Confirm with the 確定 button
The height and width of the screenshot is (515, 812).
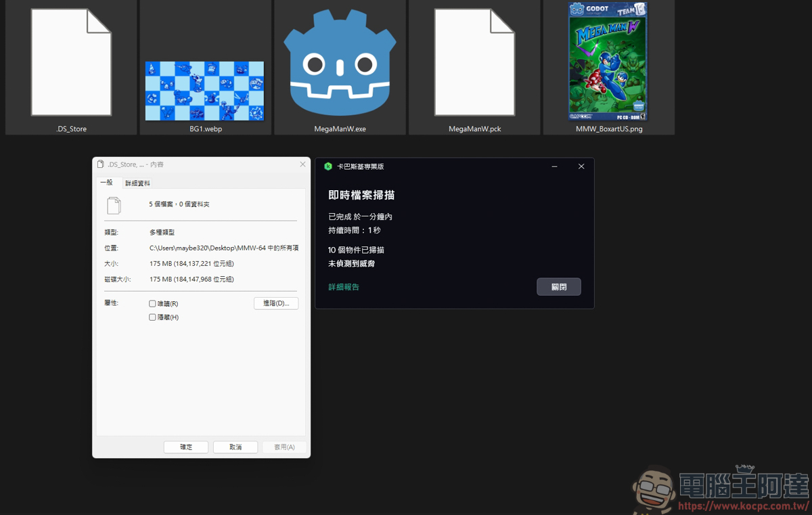186,447
